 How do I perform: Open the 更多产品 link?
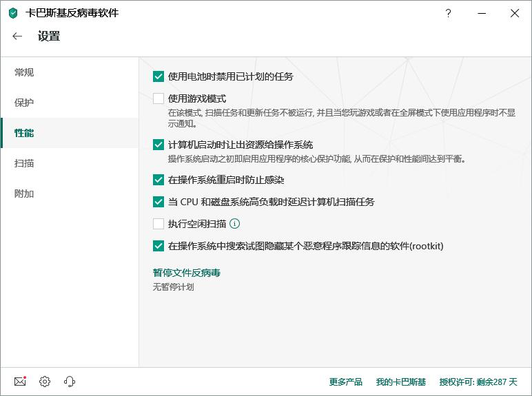tap(346, 382)
